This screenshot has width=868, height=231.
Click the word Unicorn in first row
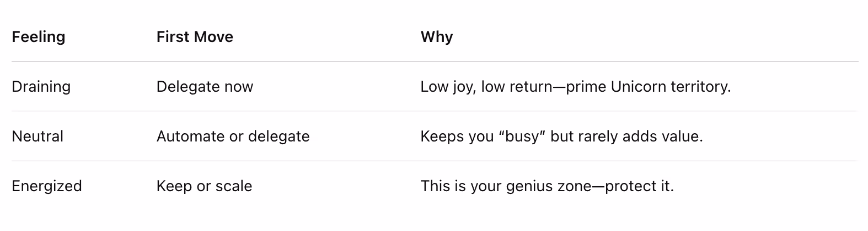pyautogui.click(x=639, y=87)
